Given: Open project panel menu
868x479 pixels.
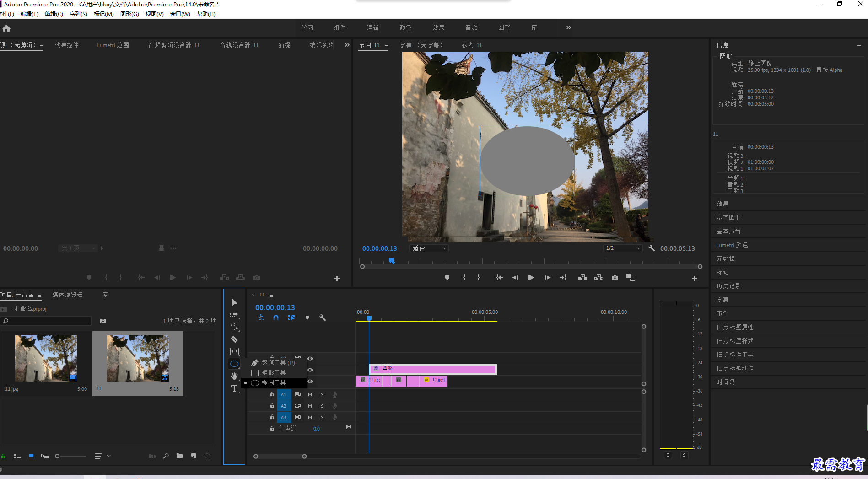Looking at the screenshot, I should [x=39, y=295].
